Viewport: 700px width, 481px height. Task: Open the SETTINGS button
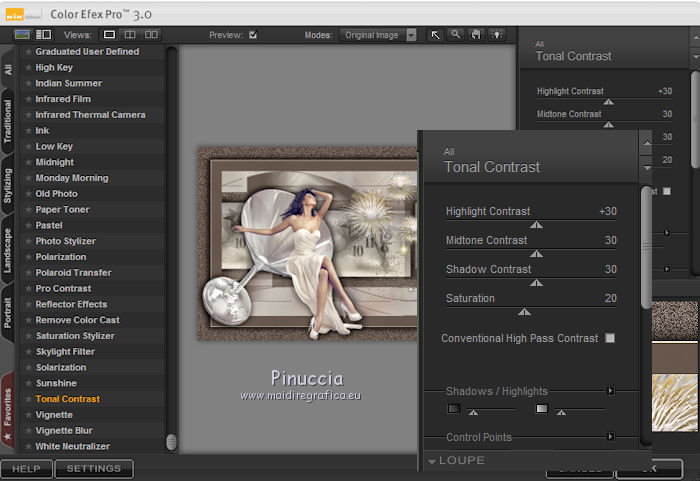point(94,468)
